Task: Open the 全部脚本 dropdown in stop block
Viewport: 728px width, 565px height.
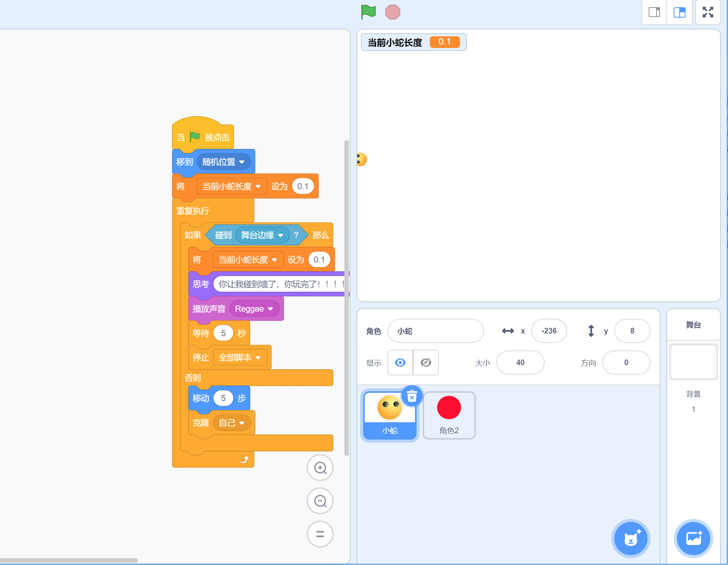Action: [x=240, y=358]
